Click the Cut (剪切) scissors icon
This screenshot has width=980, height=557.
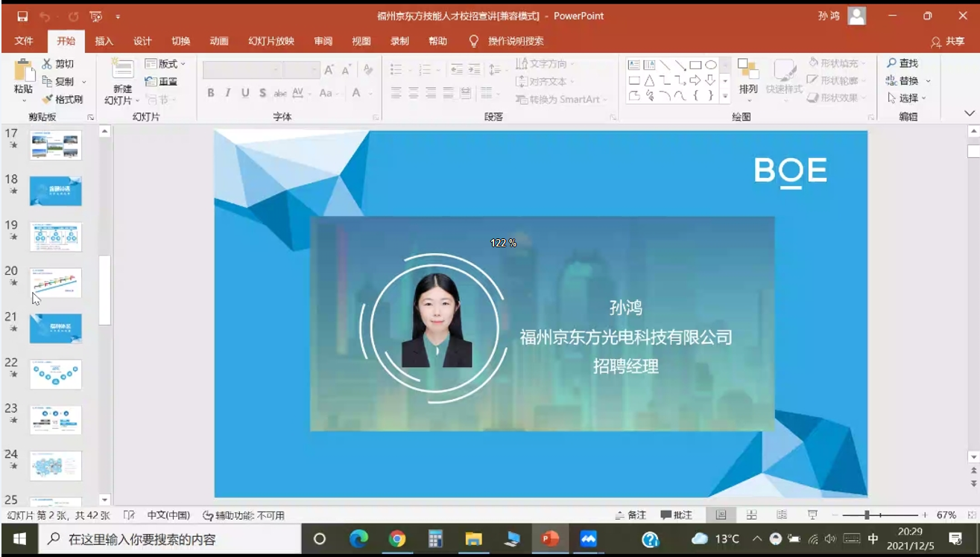point(48,64)
